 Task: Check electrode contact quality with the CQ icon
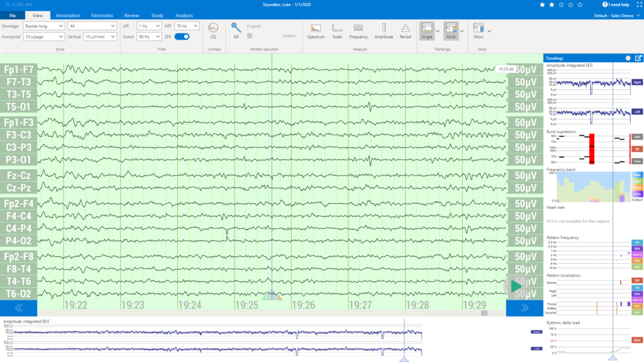214,30
